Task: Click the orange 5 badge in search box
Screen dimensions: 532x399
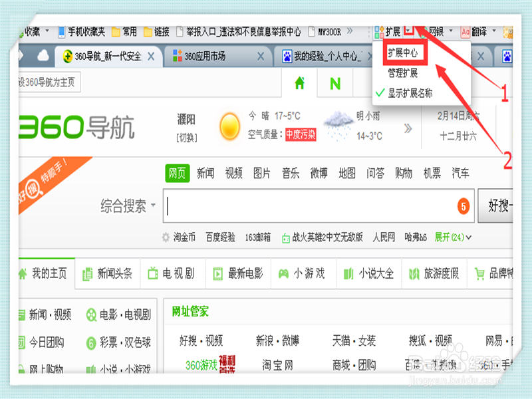Action: pyautogui.click(x=464, y=207)
